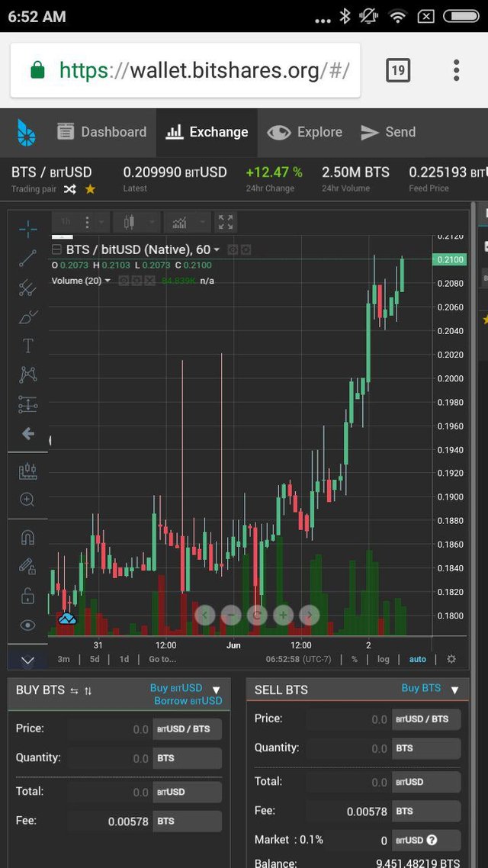This screenshot has width=488, height=868.
Task: Set chart range to 1d
Action: click(x=124, y=659)
